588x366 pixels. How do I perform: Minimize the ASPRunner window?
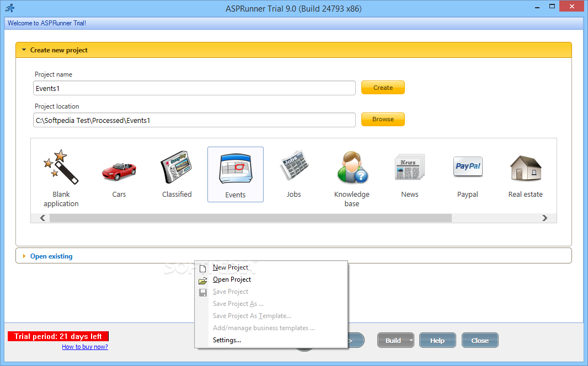point(537,7)
